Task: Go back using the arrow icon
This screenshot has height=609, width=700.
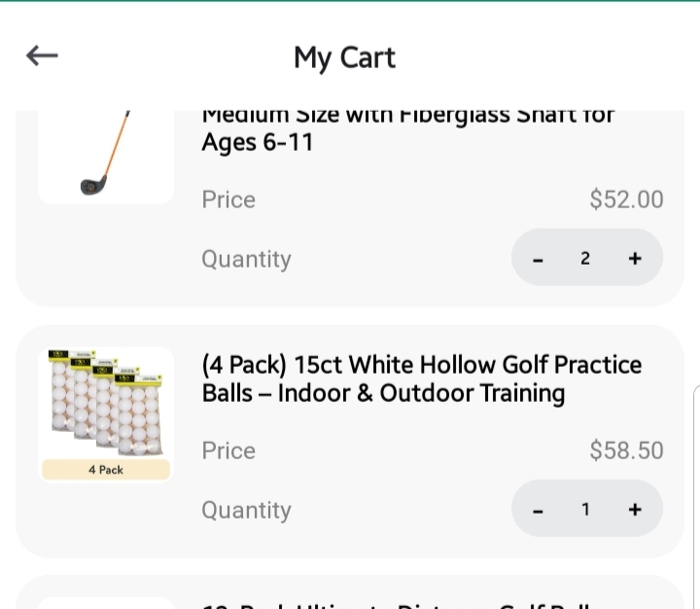Action: pos(42,56)
